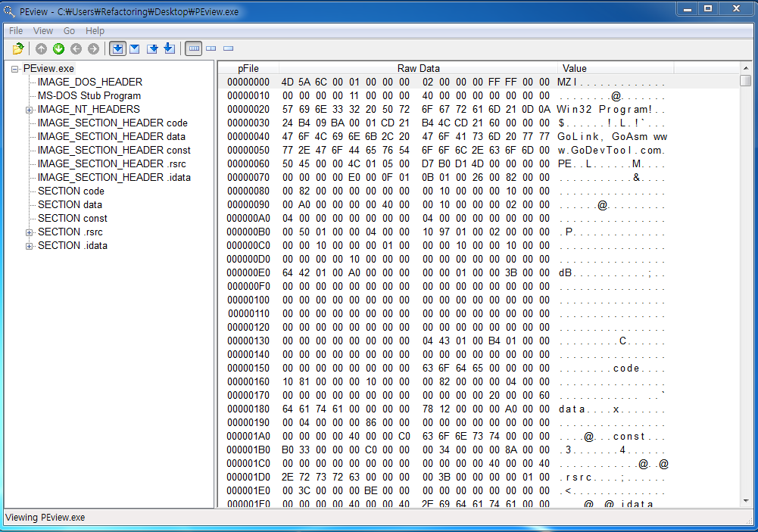Click offset 00000060 row address
Screen dimensions: 758x532
tap(248, 163)
